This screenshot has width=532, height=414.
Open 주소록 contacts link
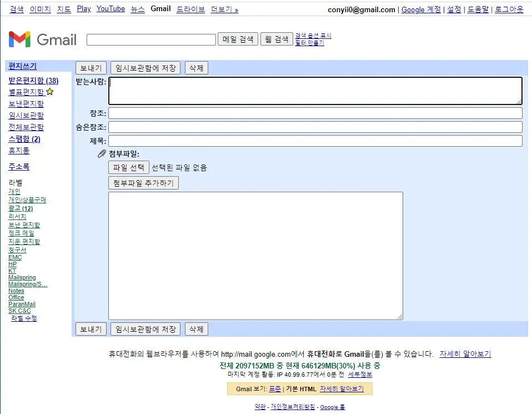coord(19,167)
